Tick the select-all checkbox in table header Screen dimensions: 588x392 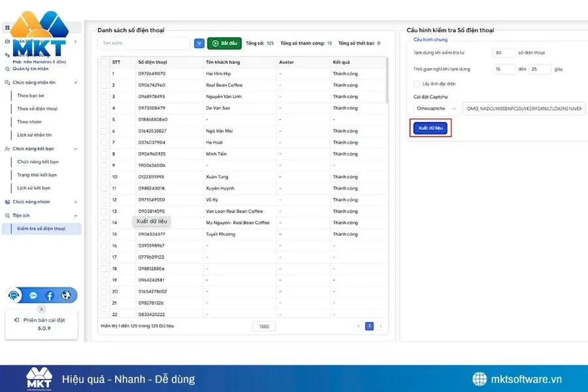(x=105, y=62)
